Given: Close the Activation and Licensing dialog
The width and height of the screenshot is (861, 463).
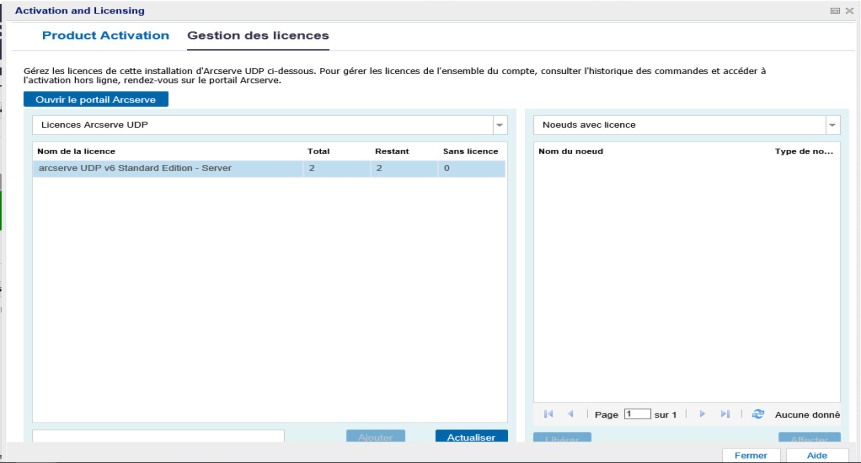Looking at the screenshot, I should 849,10.
